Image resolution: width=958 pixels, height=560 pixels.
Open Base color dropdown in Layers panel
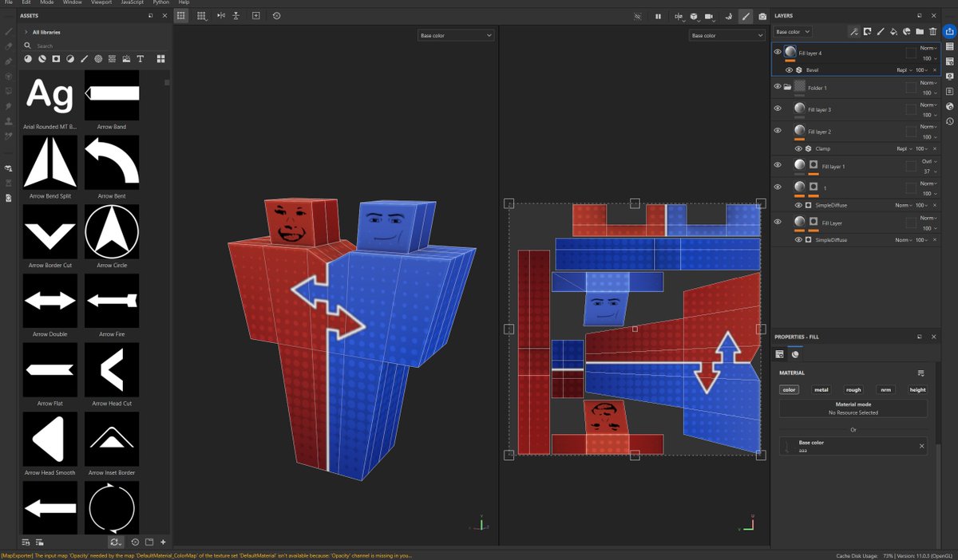794,32
